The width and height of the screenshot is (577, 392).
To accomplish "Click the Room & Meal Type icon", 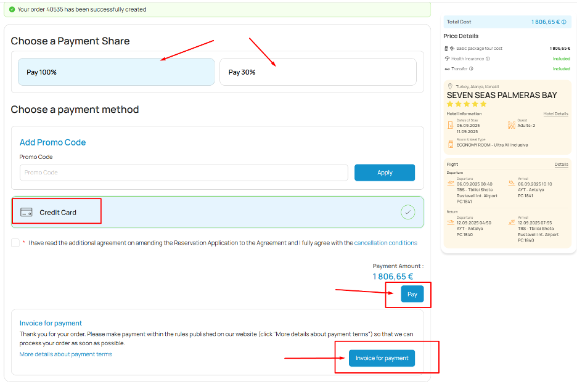I will (451, 143).
